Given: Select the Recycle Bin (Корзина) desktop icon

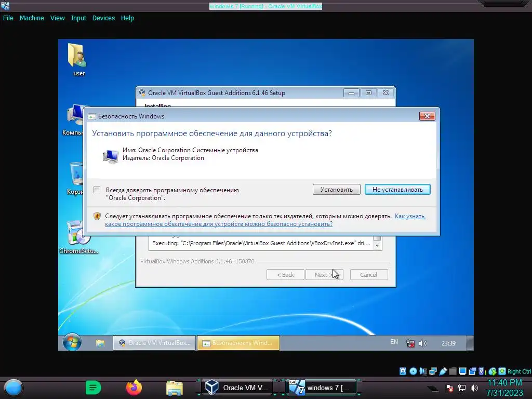Looking at the screenshot, I should pos(75,178).
